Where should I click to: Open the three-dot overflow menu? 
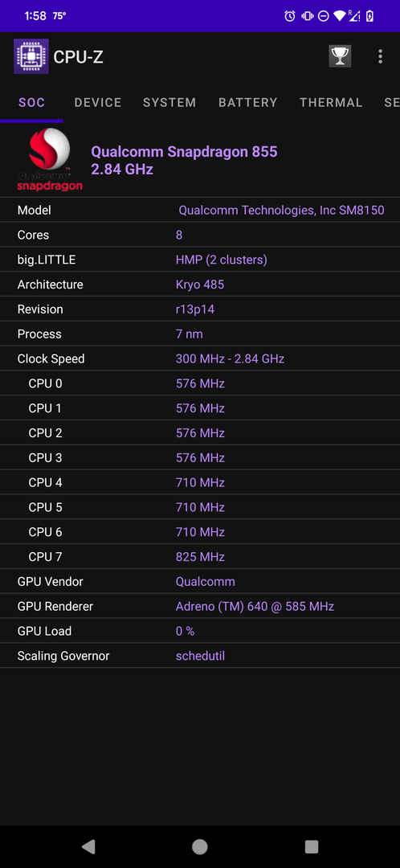click(x=380, y=56)
